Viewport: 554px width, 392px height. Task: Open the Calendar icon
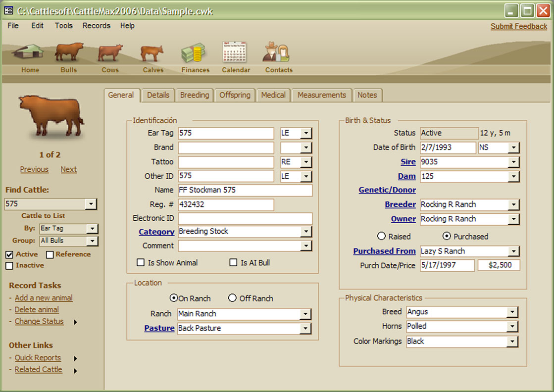(x=235, y=52)
